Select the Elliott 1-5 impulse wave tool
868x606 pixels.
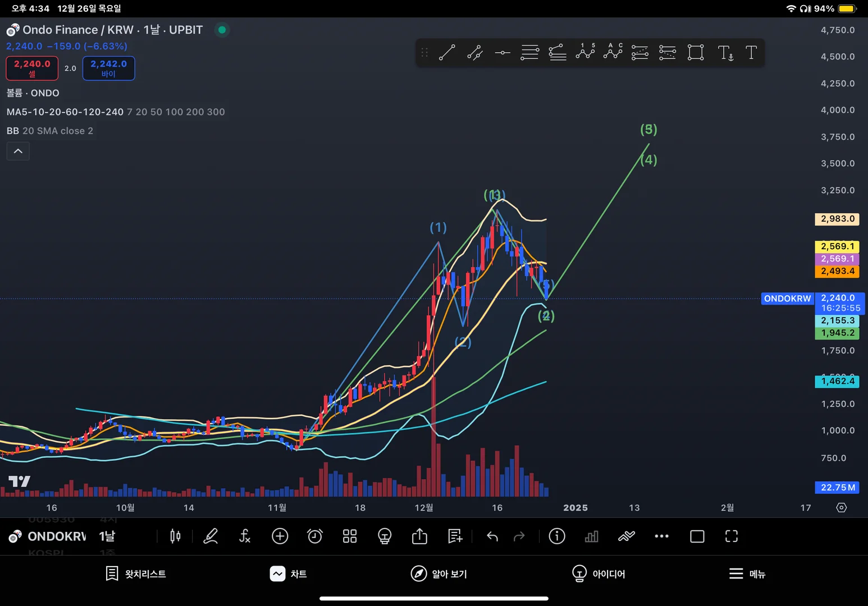[585, 52]
